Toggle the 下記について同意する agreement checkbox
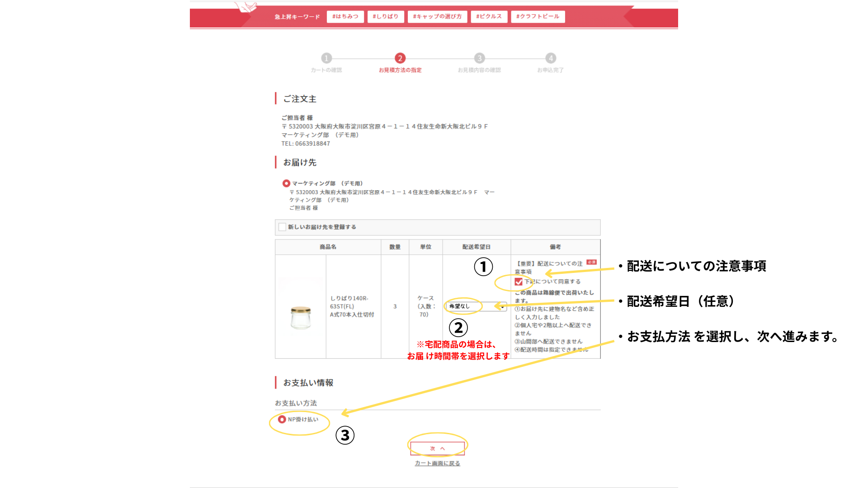Viewport: 868px width, 488px height. [519, 282]
